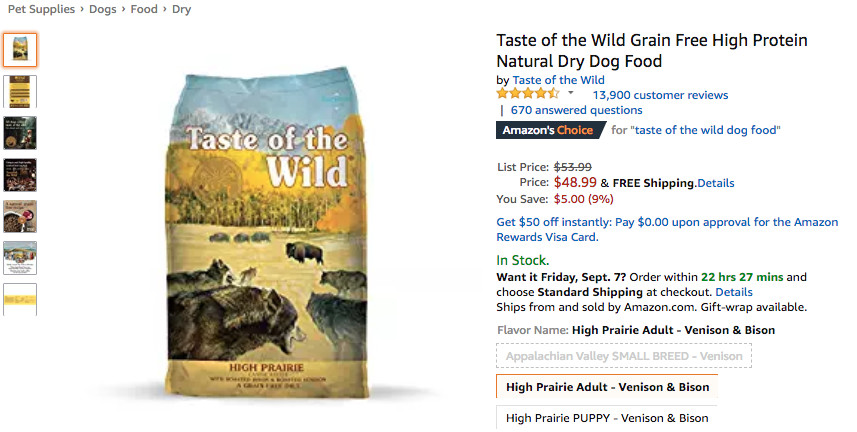The width and height of the screenshot is (857, 432).
Task: Go to Dogs breadcrumb category
Action: click(x=103, y=9)
